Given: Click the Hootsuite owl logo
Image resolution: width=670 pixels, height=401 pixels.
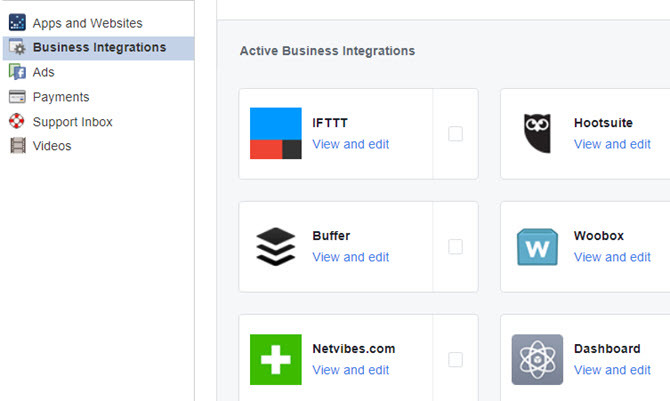Looking at the screenshot, I should coord(537,133).
